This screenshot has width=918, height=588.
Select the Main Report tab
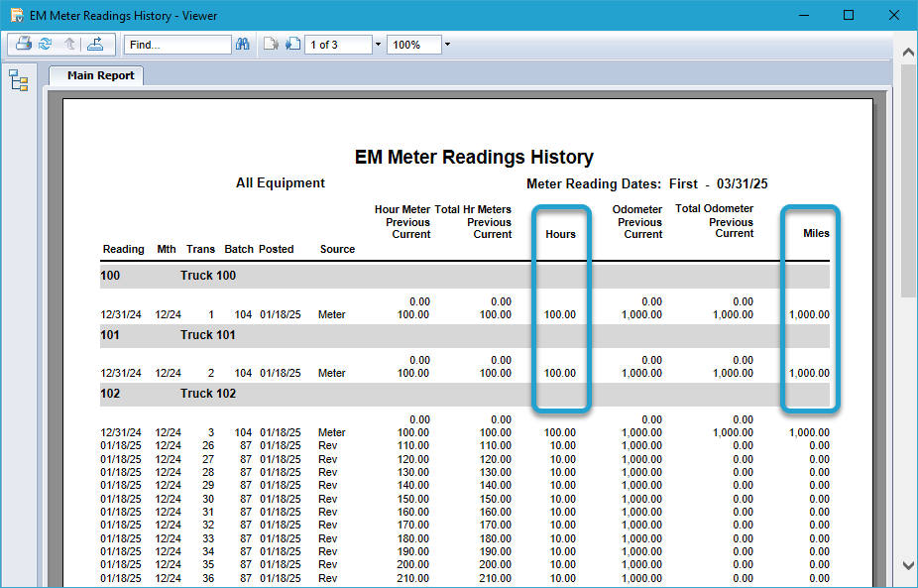pos(96,75)
